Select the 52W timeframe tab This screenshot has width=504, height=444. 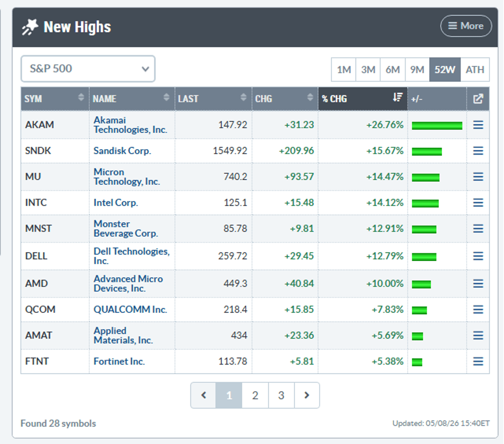pyautogui.click(x=445, y=70)
